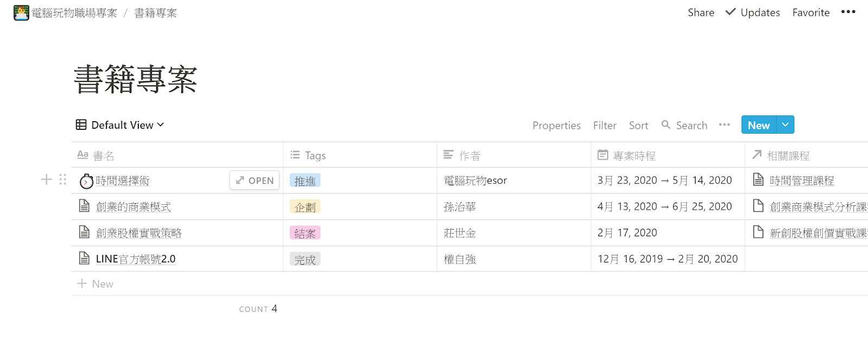Open the Filter menu
868x352 pixels.
604,125
